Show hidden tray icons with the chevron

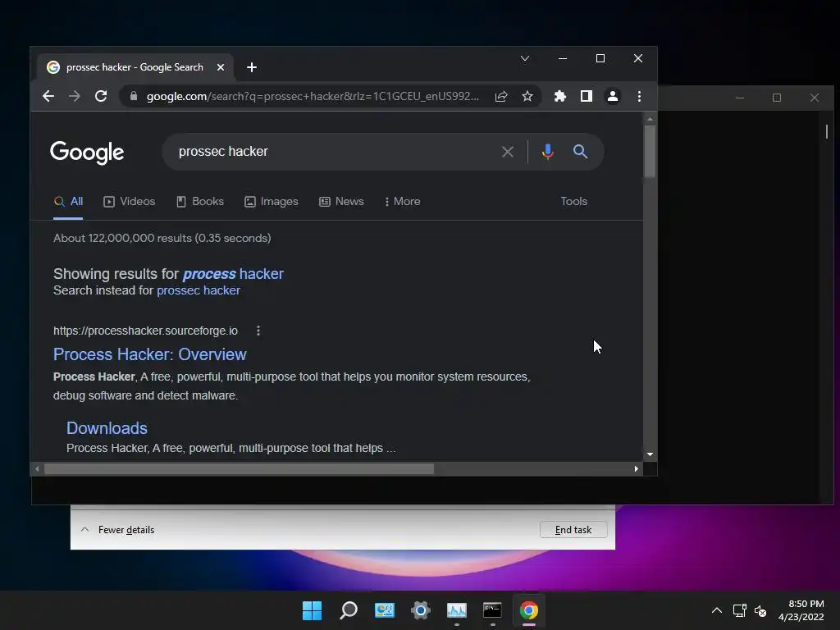[717, 610]
